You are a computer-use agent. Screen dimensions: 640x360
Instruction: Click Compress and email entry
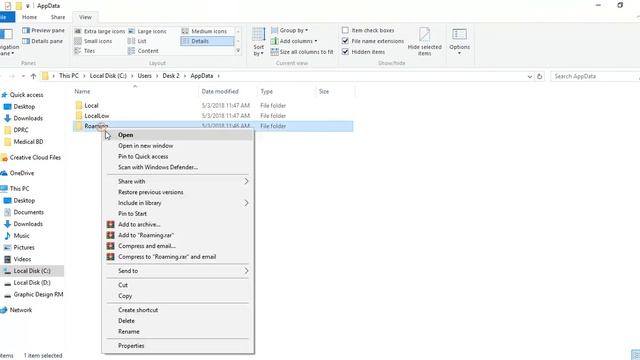click(x=147, y=246)
